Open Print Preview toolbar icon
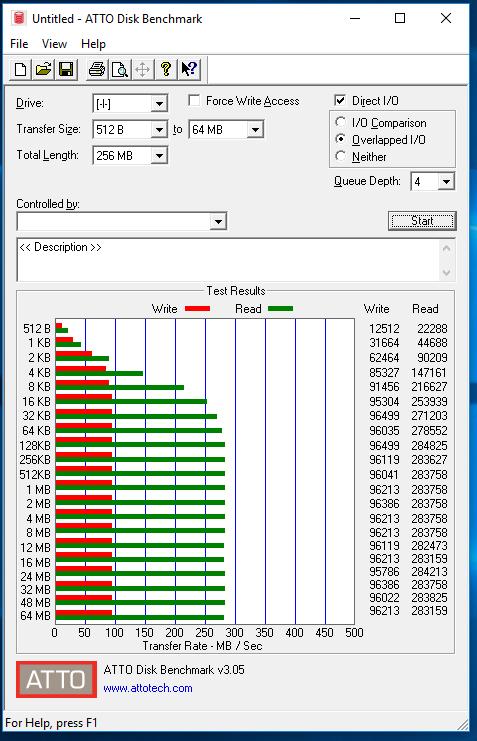 tap(120, 70)
